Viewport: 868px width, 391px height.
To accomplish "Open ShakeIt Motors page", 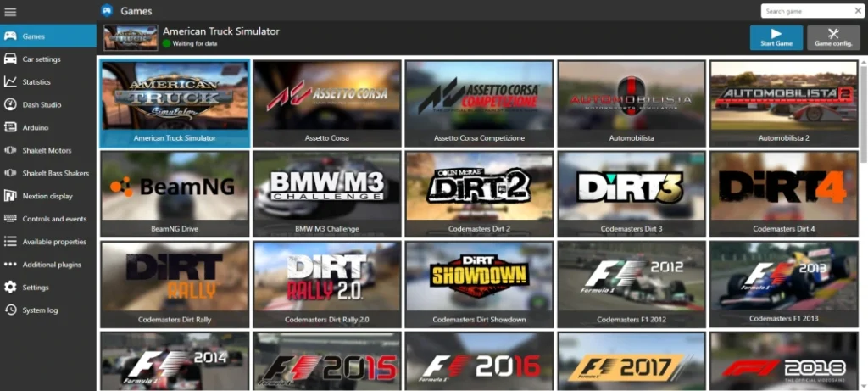I will pos(47,150).
